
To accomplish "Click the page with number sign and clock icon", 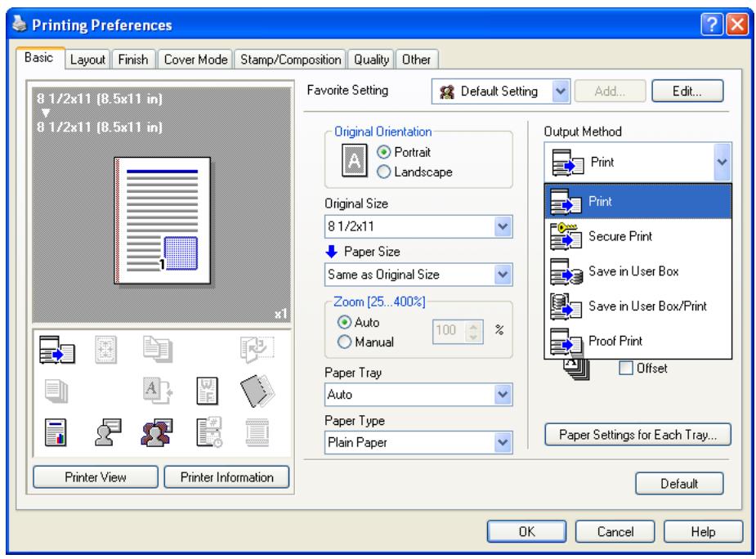I will pos(209,432).
